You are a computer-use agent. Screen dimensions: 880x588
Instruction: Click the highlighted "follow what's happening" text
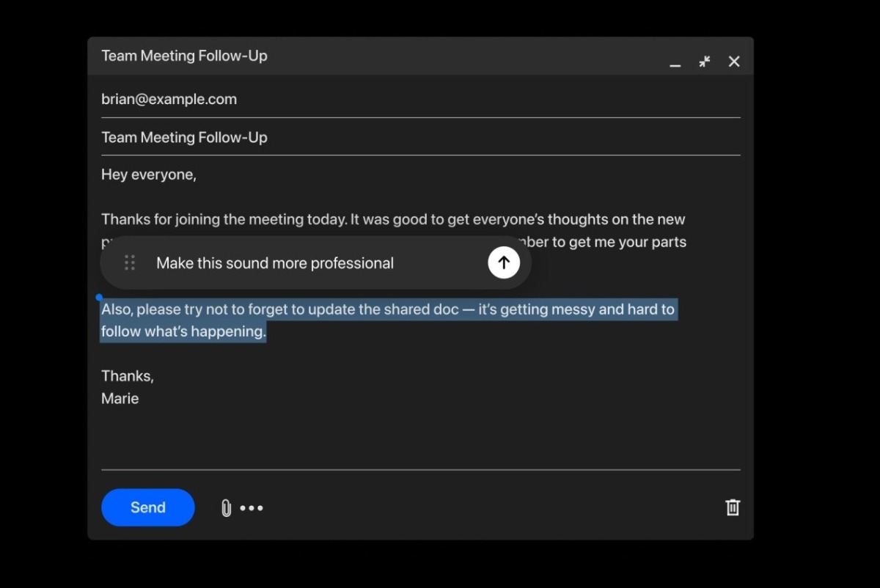(183, 331)
